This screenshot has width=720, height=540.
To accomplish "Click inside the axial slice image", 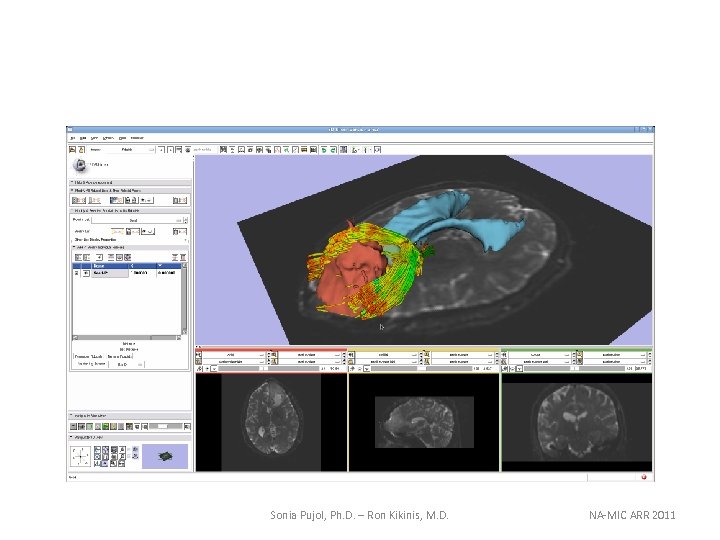I will pyautogui.click(x=272, y=416).
